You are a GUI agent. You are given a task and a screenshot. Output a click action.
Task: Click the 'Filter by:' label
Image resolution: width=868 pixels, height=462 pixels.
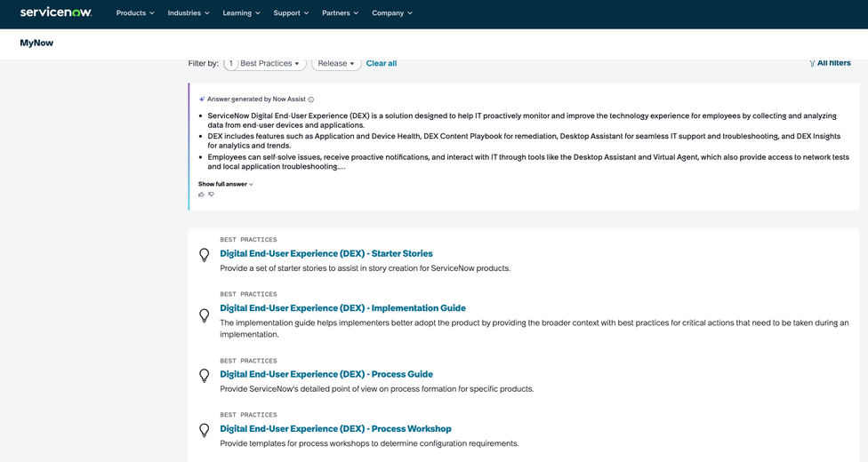coord(203,64)
